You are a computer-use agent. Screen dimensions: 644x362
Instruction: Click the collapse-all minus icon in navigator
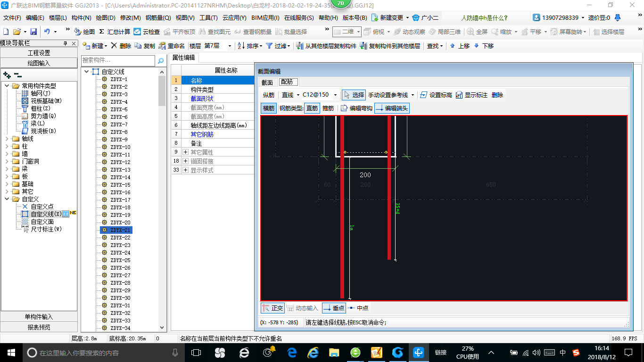(18, 75)
